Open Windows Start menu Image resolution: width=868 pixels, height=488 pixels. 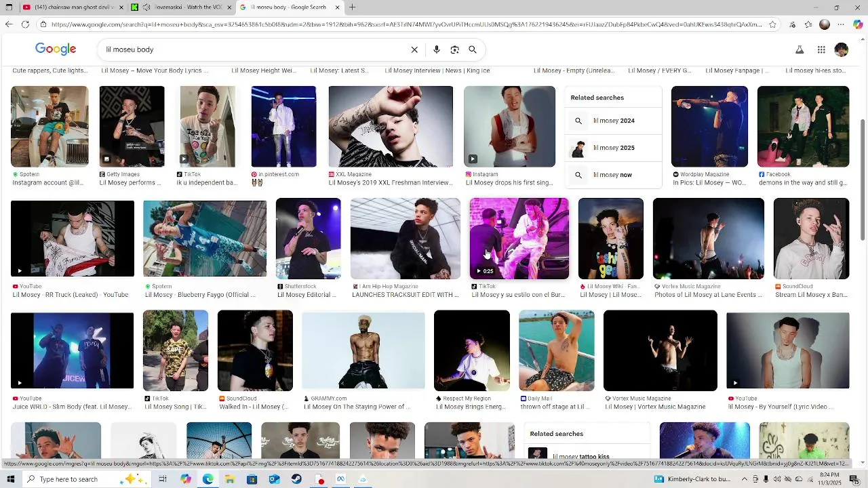point(11,479)
